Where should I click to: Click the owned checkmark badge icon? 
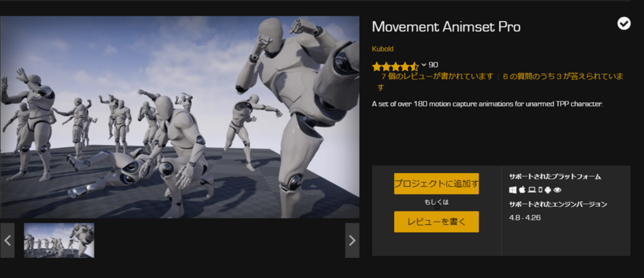click(624, 23)
